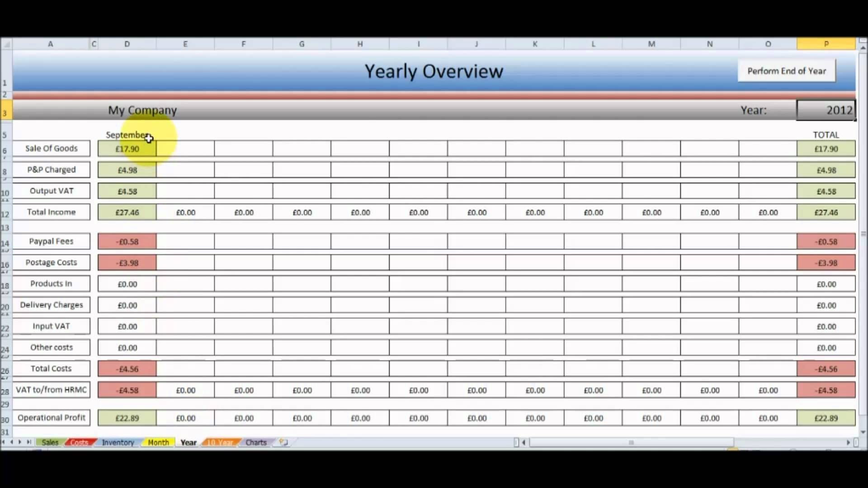
Task: Select the Paypal Fees September cell
Action: click(x=127, y=241)
